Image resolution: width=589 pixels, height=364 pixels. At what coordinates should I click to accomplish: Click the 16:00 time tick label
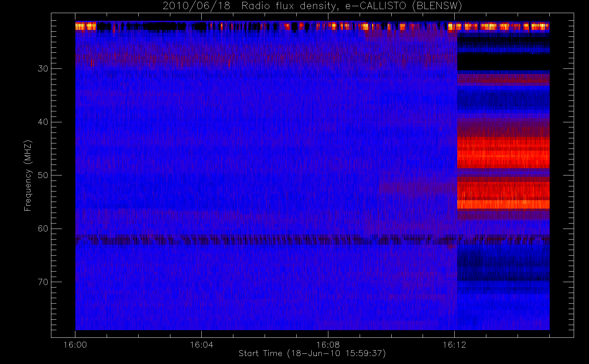[x=75, y=345]
